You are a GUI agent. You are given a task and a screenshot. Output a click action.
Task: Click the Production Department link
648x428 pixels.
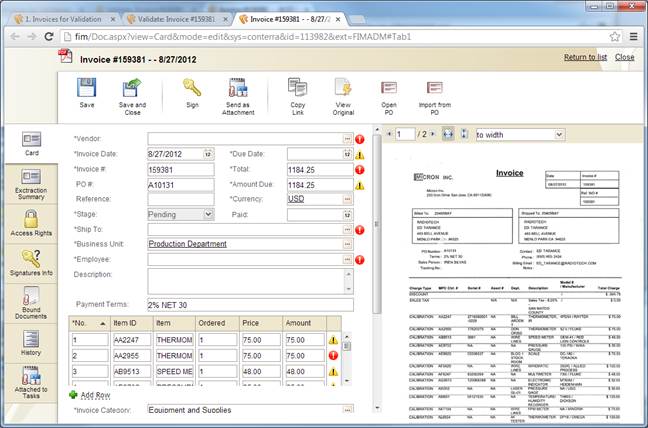[x=188, y=244]
